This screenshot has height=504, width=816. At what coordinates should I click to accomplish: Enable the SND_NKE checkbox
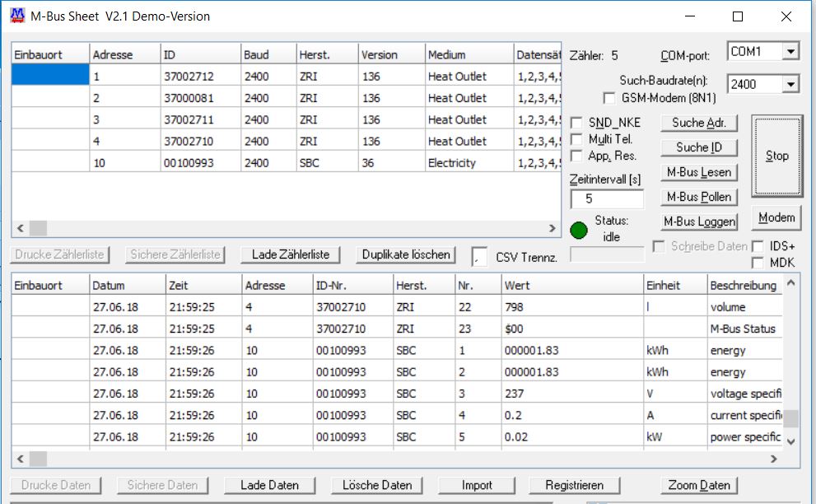click(x=576, y=123)
